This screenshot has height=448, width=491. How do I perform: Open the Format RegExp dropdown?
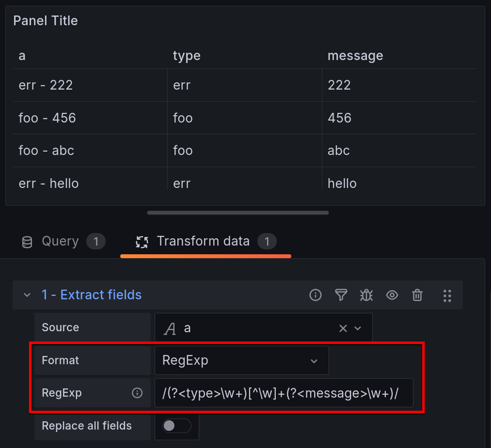[x=242, y=361]
